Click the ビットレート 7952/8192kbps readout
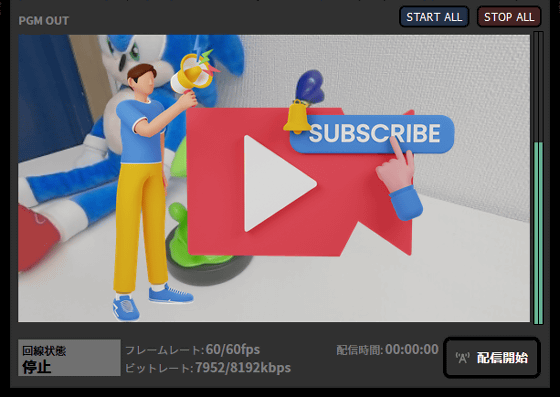The width and height of the screenshot is (560, 397). coord(208,367)
